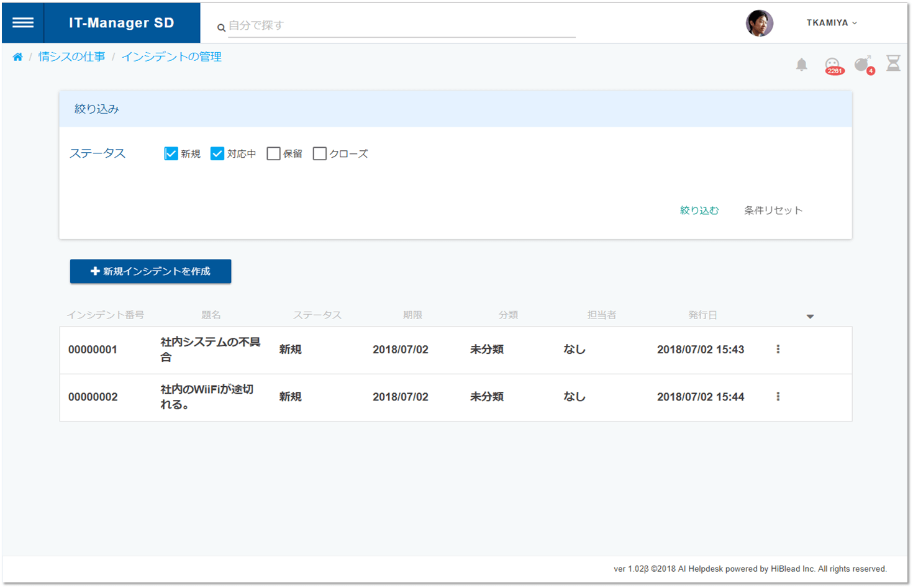
Task: Open the notification bell icon
Action: pyautogui.click(x=801, y=64)
